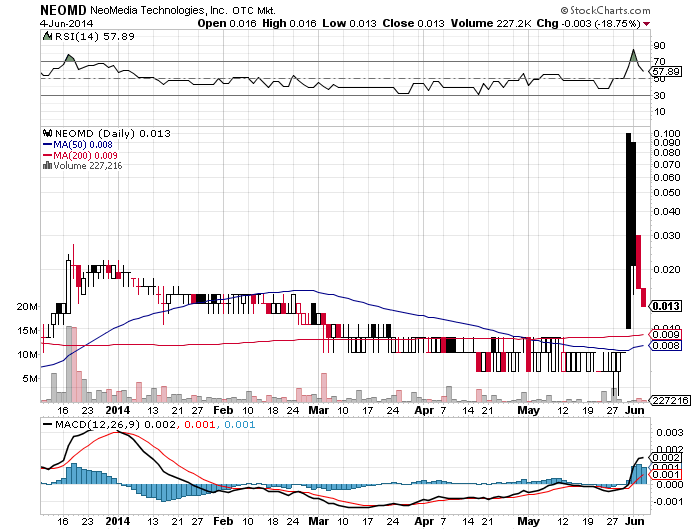Click the 'Mar' label on price chart axis
This screenshot has width=700, height=530.
click(319, 410)
